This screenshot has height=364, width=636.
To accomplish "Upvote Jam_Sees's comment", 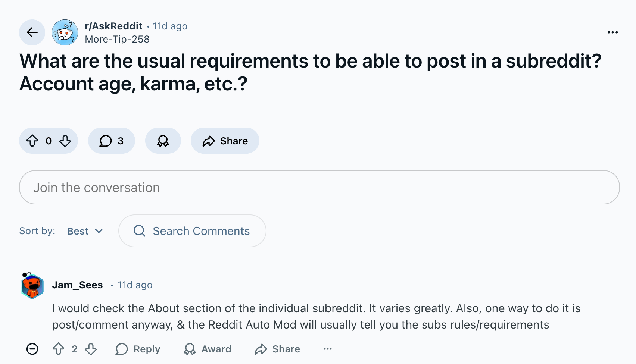I will click(x=58, y=349).
